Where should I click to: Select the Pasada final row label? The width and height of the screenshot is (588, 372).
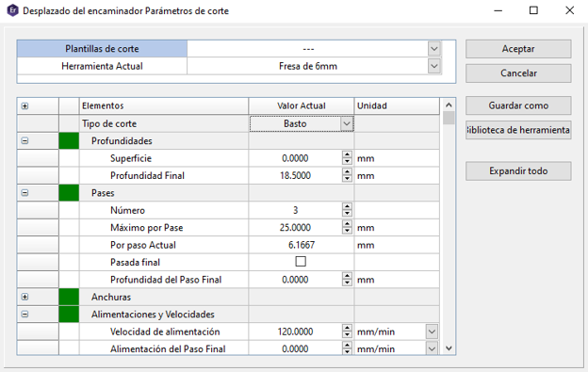click(135, 262)
